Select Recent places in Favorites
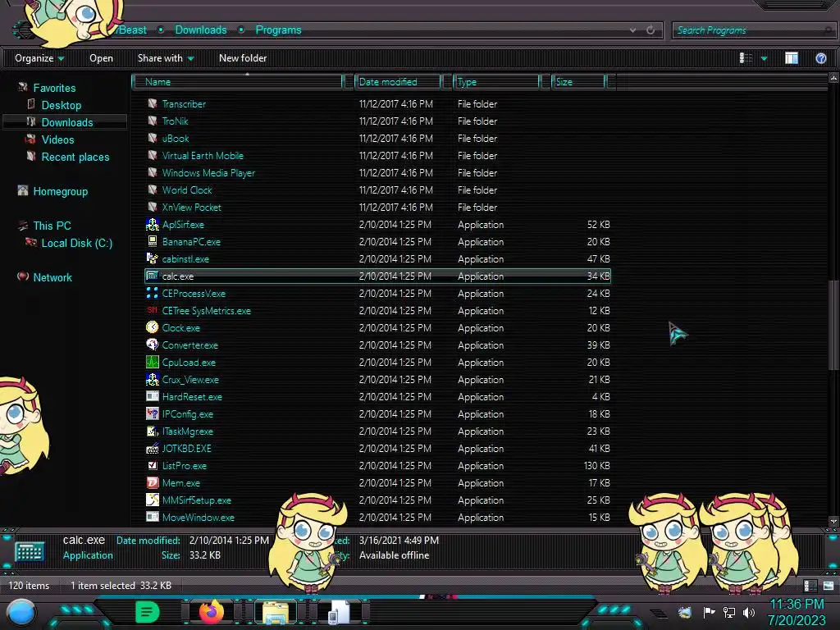This screenshot has width=840, height=630. click(x=75, y=157)
